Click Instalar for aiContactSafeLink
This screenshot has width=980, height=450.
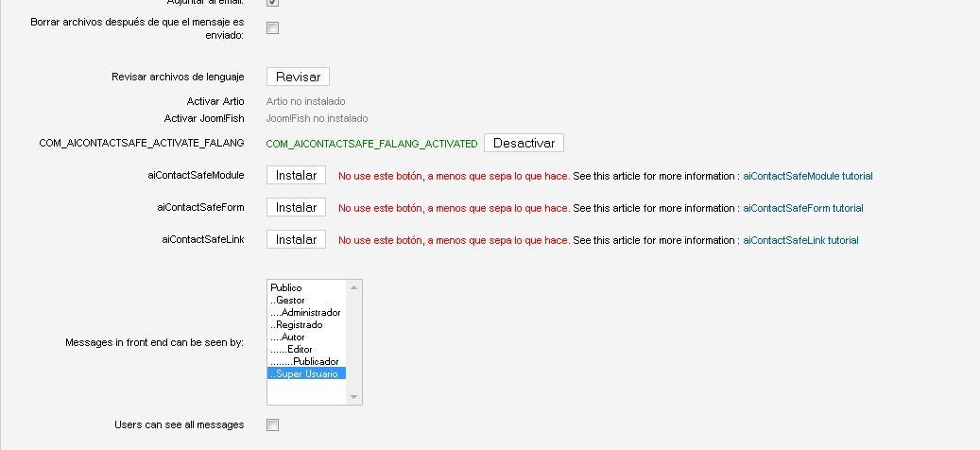296,239
